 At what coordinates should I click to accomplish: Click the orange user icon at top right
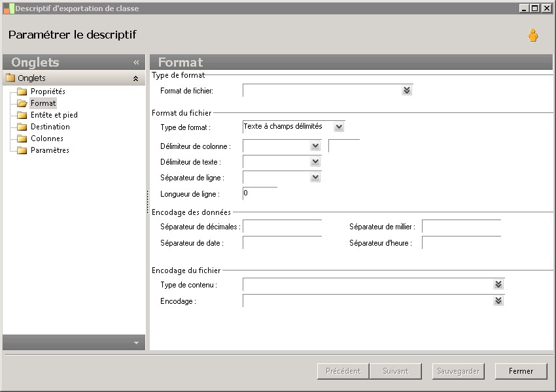coord(533,36)
